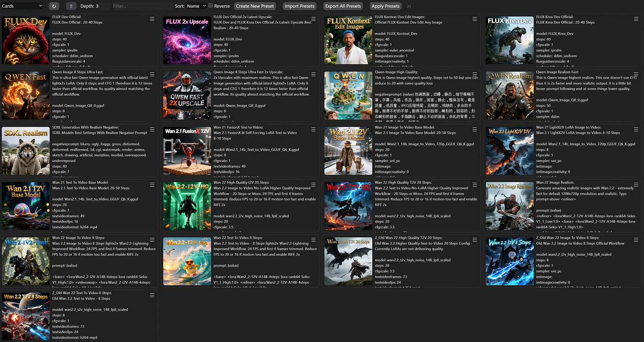The width and height of the screenshot is (644, 342).
Task: Open menu icon on Z_Old Wan 22 Text To Video card
Action: coord(152,295)
